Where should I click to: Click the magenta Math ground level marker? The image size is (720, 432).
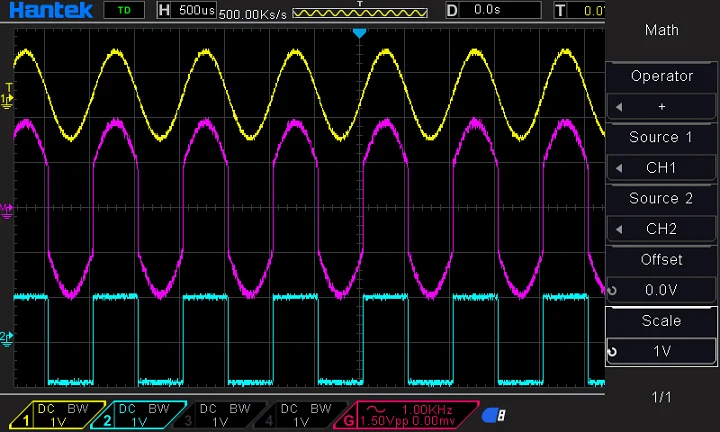pyautogui.click(x=8, y=208)
